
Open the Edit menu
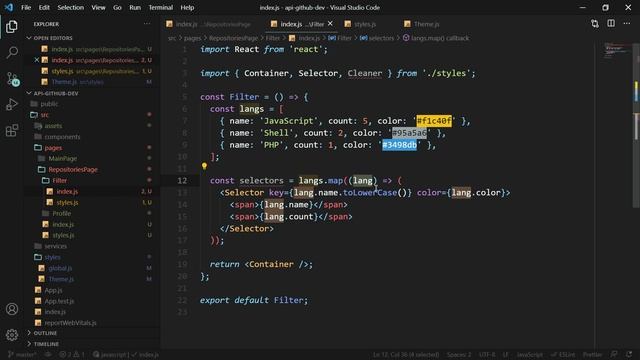pos(44,7)
